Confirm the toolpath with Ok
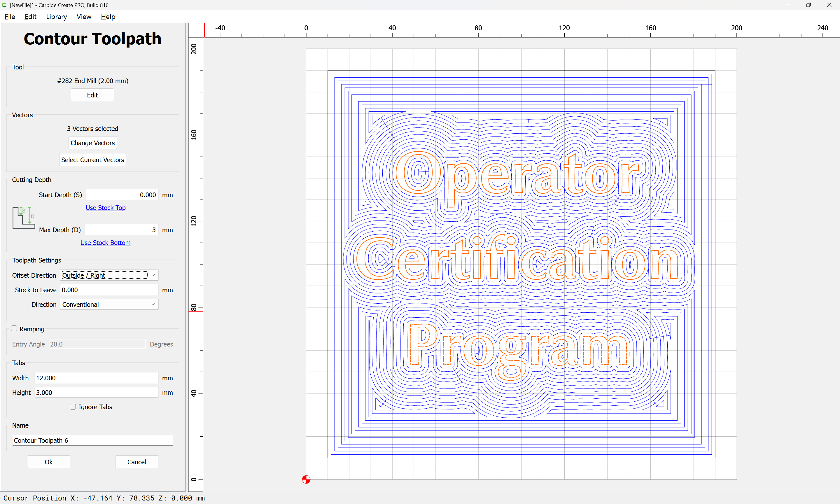Screen dimensions: 840x504 tap(48, 462)
